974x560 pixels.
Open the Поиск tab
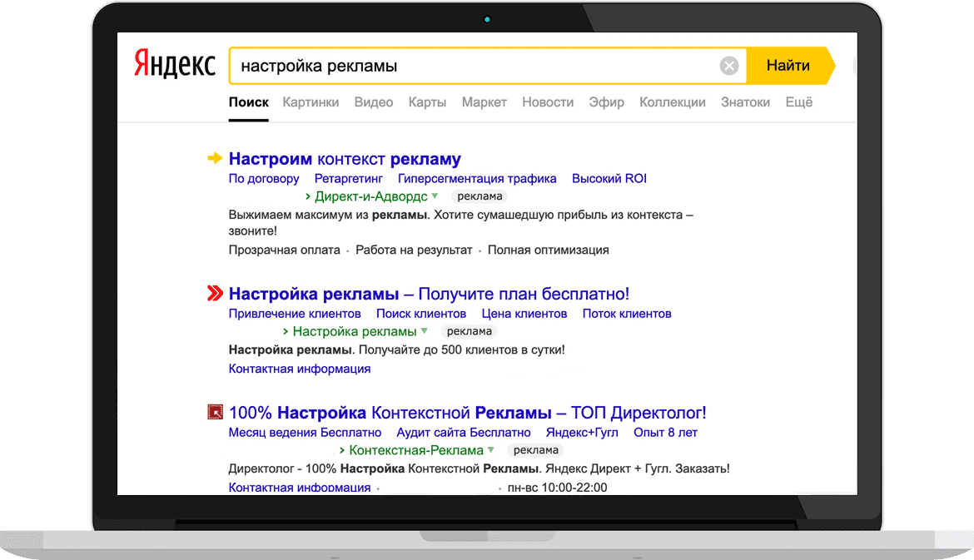click(x=248, y=102)
